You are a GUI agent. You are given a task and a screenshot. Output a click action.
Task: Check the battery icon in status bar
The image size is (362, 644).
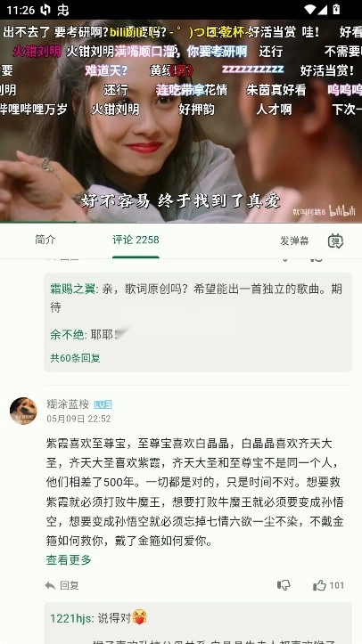(x=336, y=10)
